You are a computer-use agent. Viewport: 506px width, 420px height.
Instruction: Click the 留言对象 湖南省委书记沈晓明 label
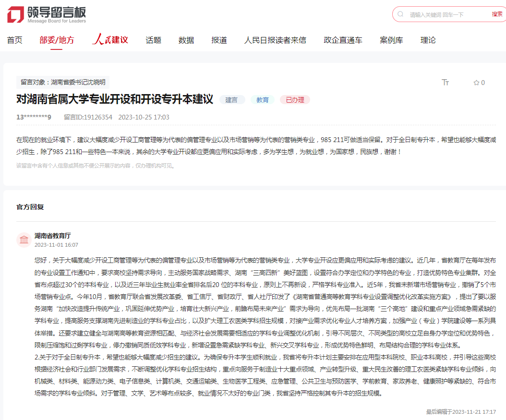click(63, 82)
